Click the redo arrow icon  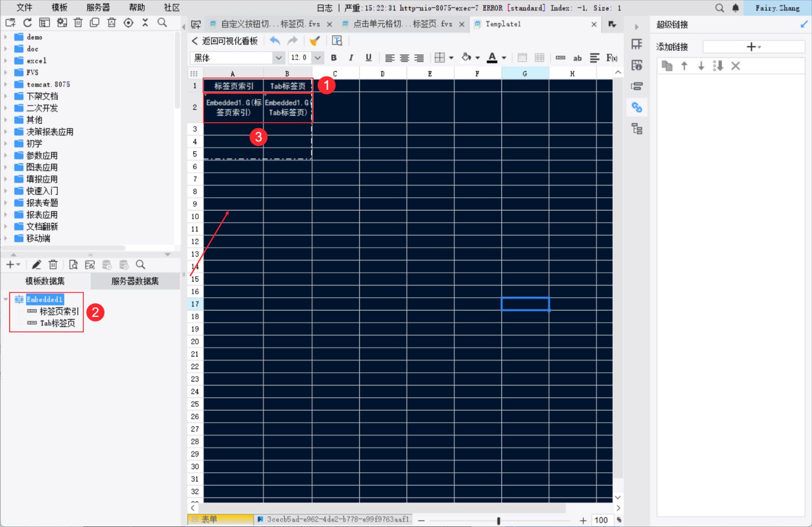coord(292,41)
